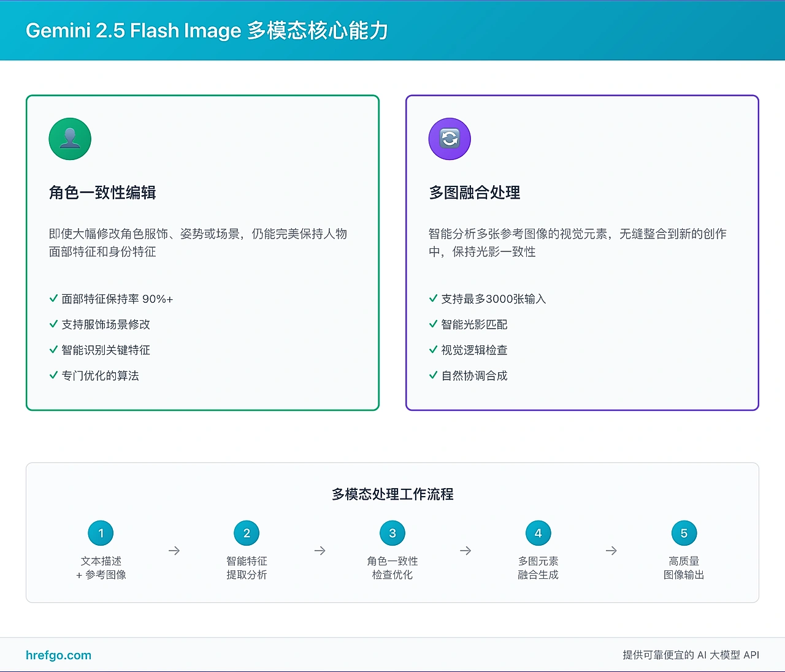785x672 pixels.
Task: Click the green person icon for role consistency
Action: [x=70, y=139]
